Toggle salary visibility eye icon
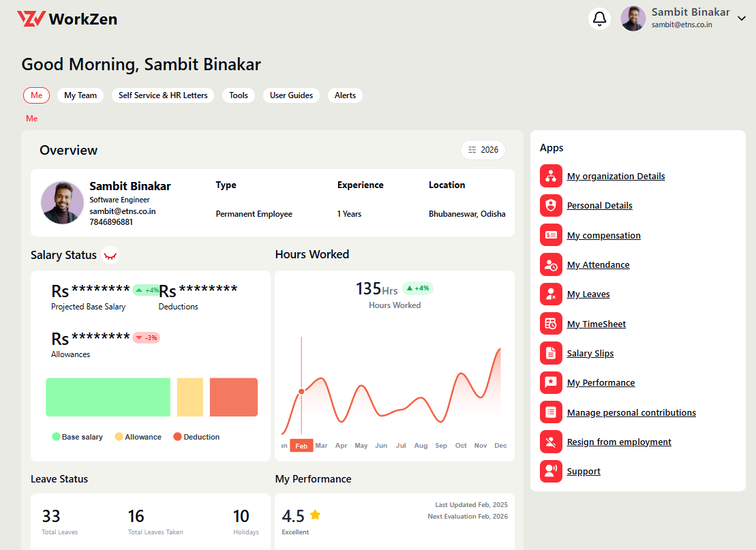Screen dimensions: 756x550 click(x=110, y=255)
